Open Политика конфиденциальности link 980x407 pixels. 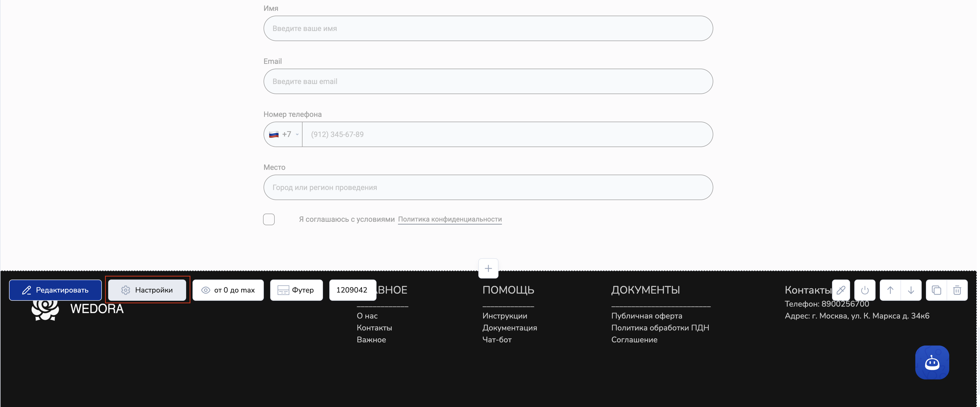[x=450, y=219]
